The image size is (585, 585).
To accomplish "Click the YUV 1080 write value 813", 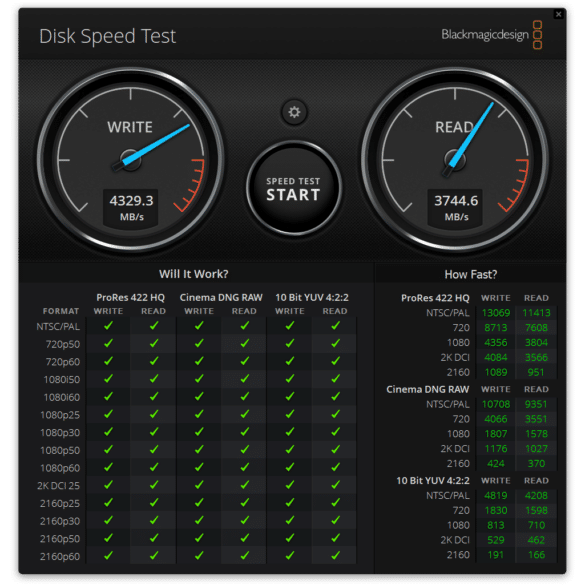I will [495, 525].
